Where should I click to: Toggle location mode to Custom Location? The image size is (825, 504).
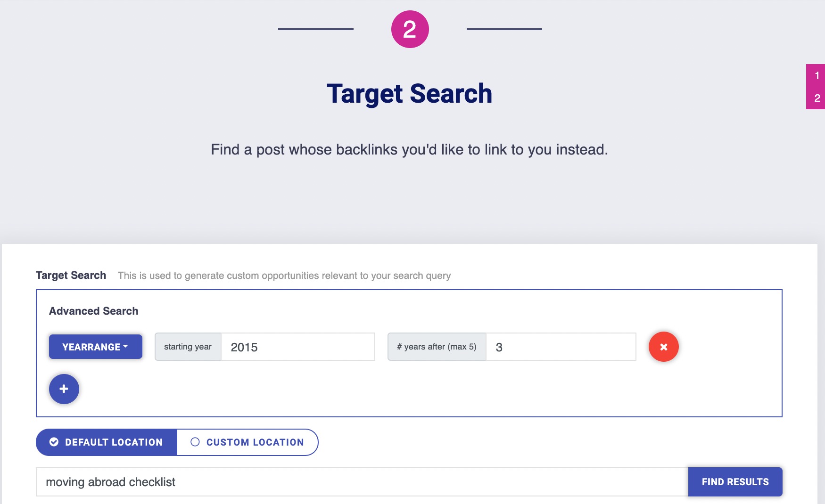(247, 442)
